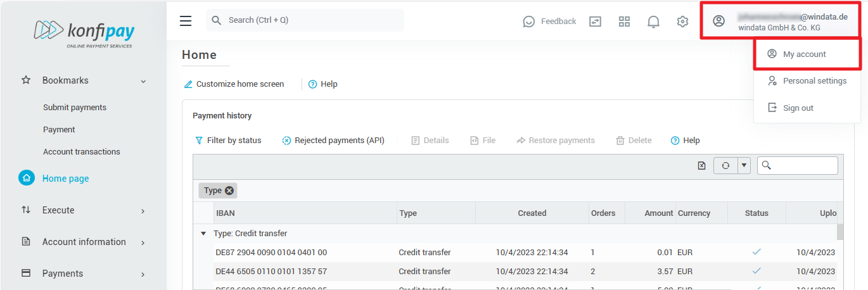Click the main search field
The height and width of the screenshot is (290, 868).
[x=304, y=20]
